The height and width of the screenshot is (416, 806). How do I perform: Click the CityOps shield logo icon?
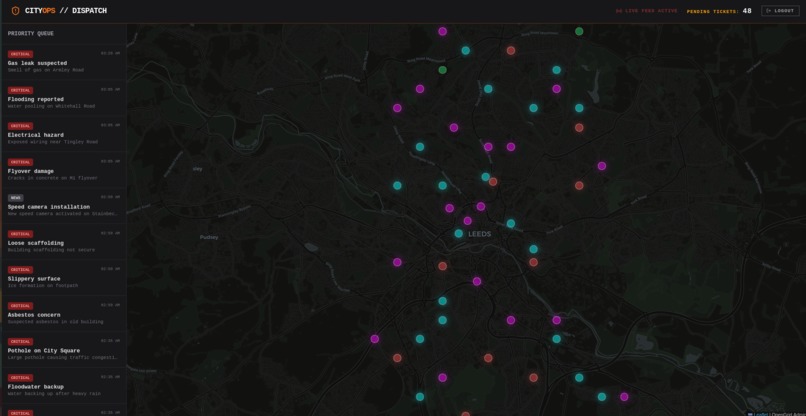tap(15, 11)
